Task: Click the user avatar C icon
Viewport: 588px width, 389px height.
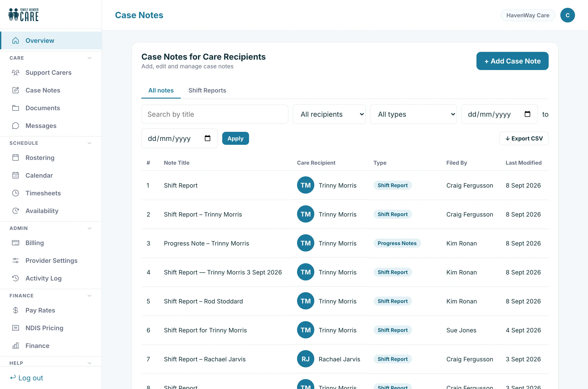Action: [567, 15]
